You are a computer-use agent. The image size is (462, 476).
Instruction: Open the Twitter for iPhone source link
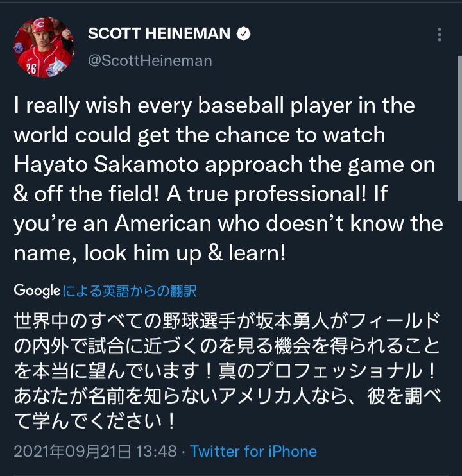click(253, 451)
